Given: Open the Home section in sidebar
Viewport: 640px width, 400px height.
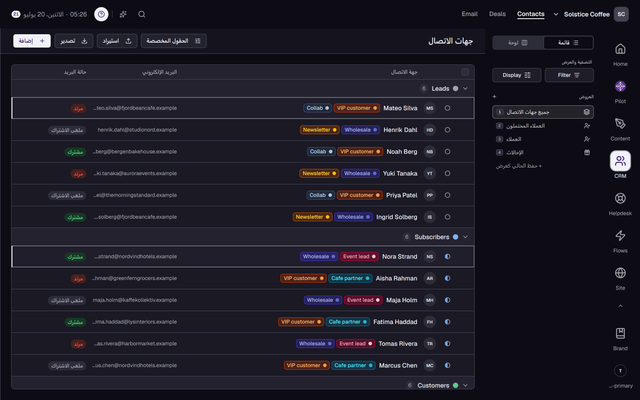Looking at the screenshot, I should pos(620,54).
